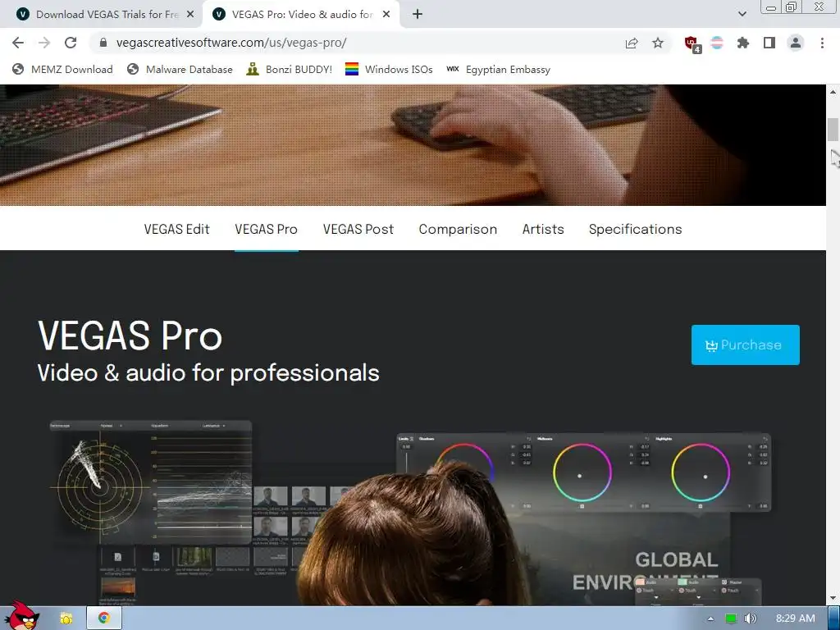The width and height of the screenshot is (840, 630).
Task: Click the scrollbar down arrow
Action: 833,598
